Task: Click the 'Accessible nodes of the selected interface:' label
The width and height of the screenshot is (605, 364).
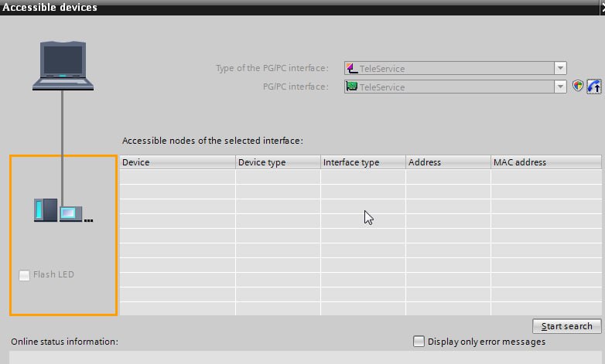Action: coord(213,141)
